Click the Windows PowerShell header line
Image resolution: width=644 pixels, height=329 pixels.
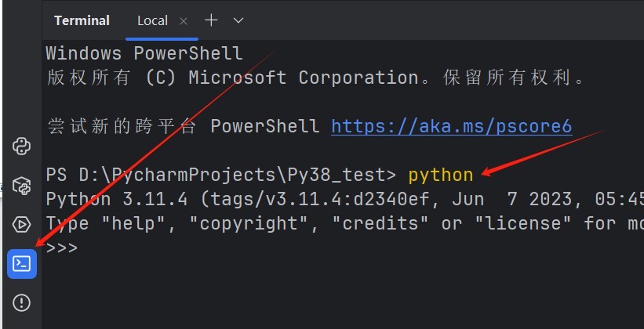coord(144,54)
